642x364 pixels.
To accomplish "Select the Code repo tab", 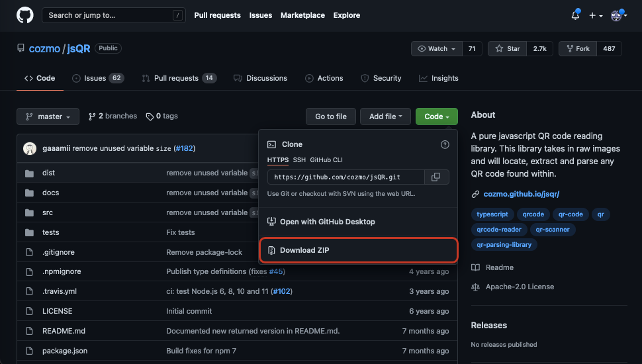I will 40,78.
